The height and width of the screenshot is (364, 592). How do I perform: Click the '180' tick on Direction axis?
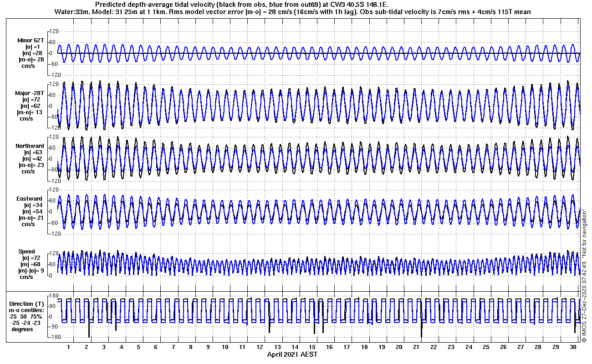[55, 295]
